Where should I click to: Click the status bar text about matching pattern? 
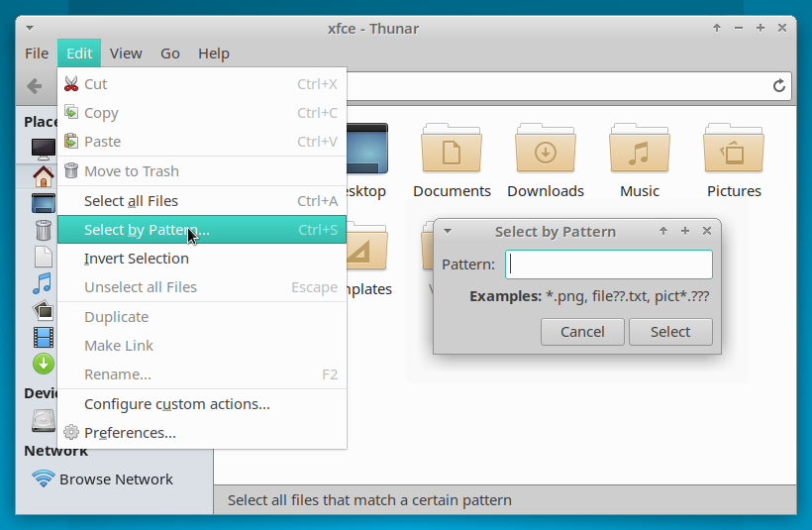(369, 500)
